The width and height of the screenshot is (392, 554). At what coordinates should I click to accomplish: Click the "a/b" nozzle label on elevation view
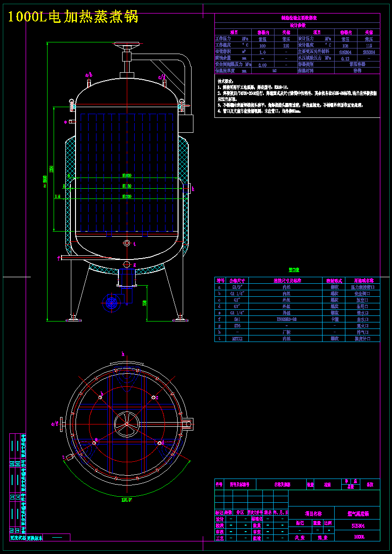click(x=89, y=75)
